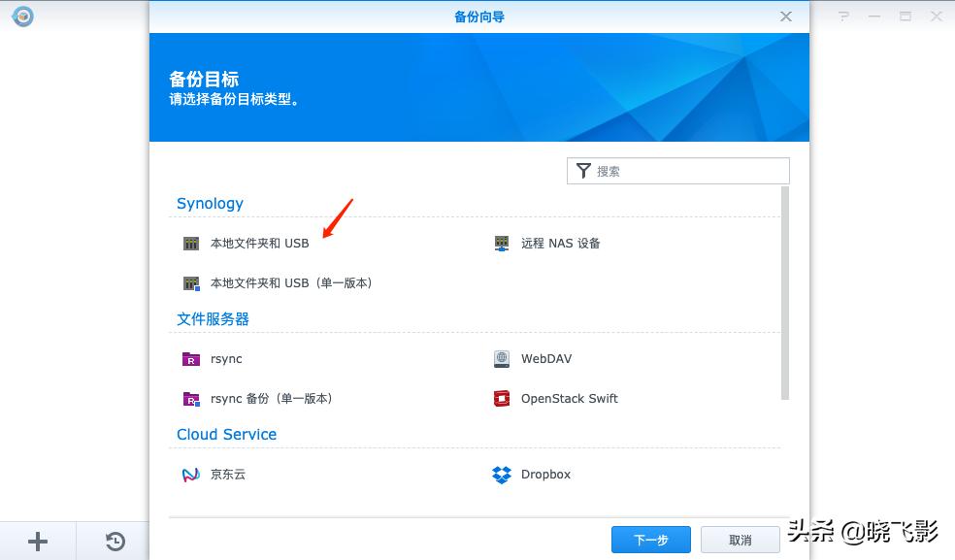The height and width of the screenshot is (560, 955).
Task: Click the 京东云 cloud service icon
Action: pyautogui.click(x=190, y=475)
